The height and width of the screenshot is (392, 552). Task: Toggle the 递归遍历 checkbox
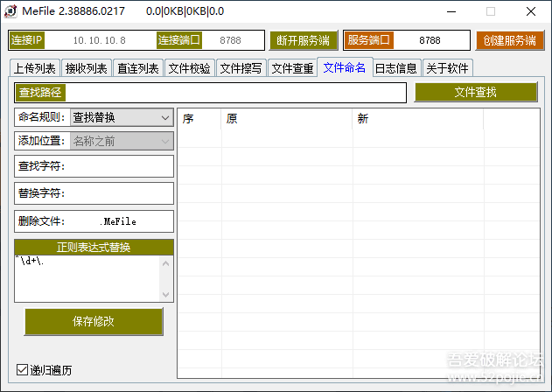pos(22,369)
